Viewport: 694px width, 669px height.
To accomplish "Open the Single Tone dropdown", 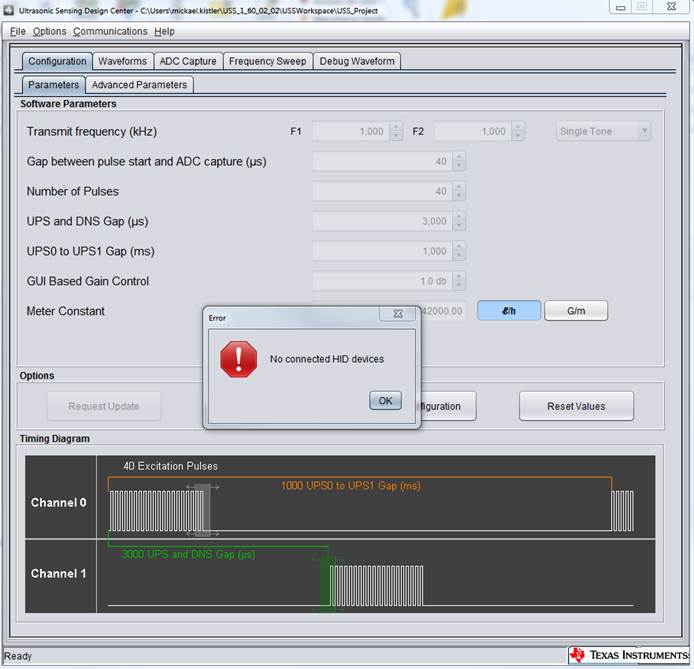I will 604,131.
